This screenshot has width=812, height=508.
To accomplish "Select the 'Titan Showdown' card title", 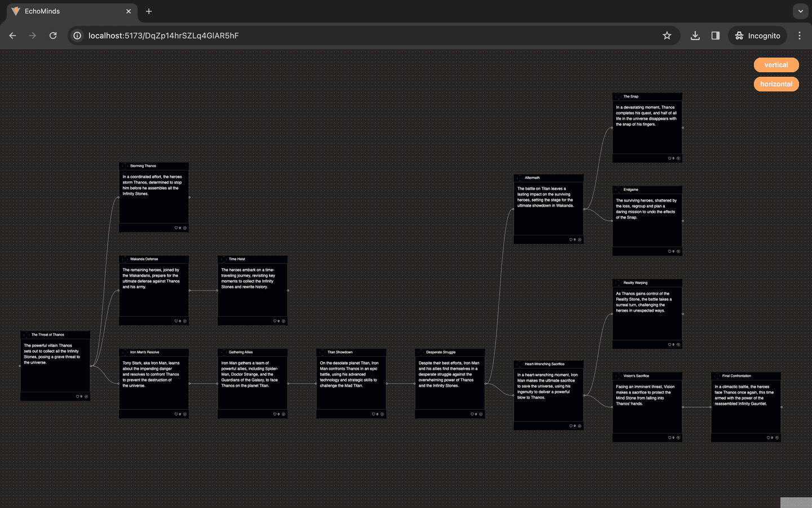I will (340, 352).
